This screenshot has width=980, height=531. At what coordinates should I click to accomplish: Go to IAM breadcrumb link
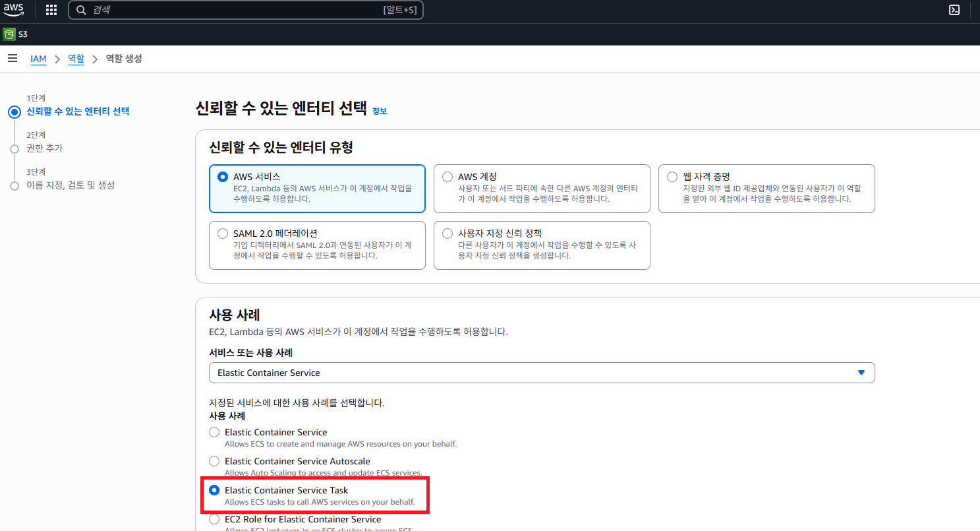click(x=38, y=59)
